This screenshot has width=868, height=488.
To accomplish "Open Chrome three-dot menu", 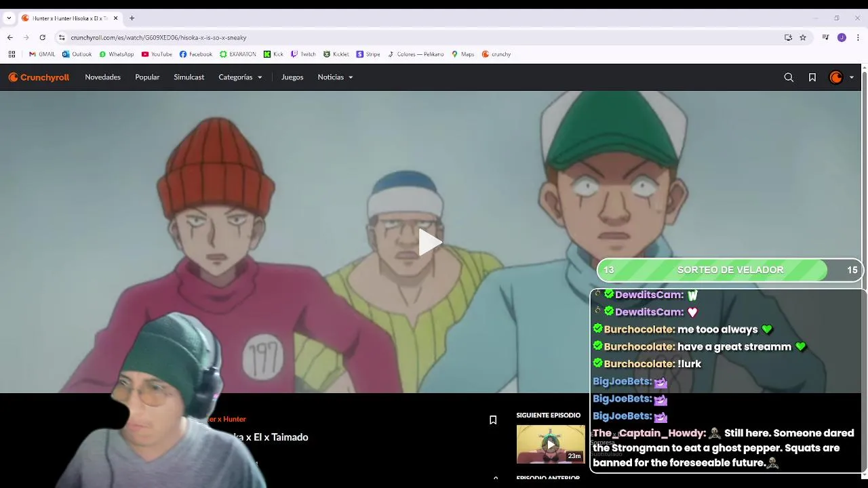I will click(858, 37).
